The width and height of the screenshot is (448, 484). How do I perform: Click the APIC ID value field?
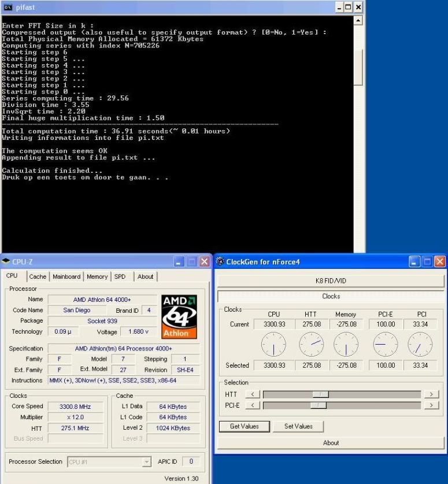191,461
